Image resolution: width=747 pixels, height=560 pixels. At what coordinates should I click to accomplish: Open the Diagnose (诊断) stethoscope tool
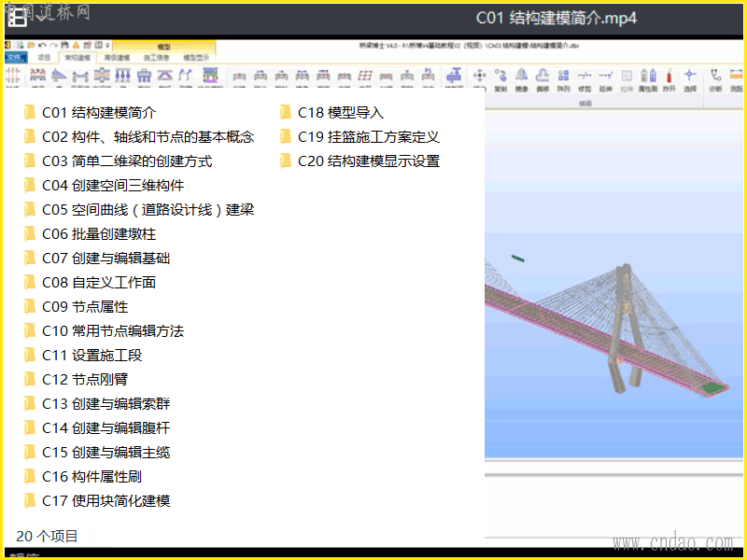(x=715, y=76)
